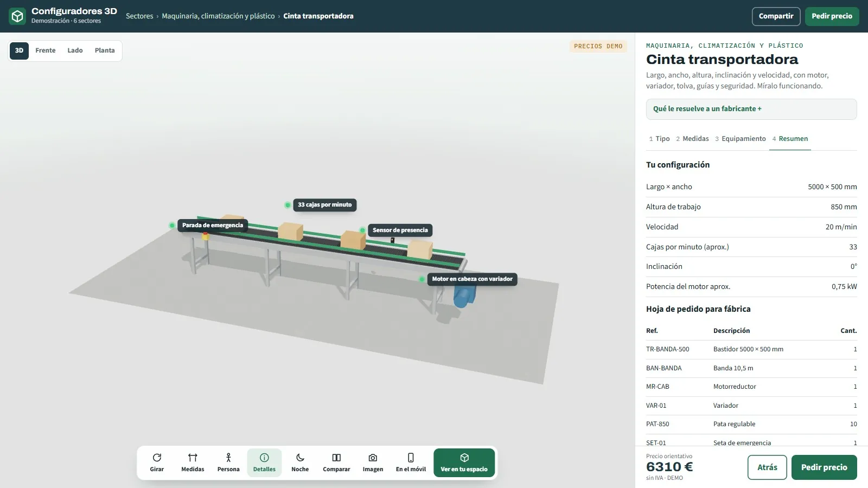Open Maquinaria, climatización y plástico breadcrumb
Image resolution: width=868 pixels, height=488 pixels.
click(x=218, y=16)
